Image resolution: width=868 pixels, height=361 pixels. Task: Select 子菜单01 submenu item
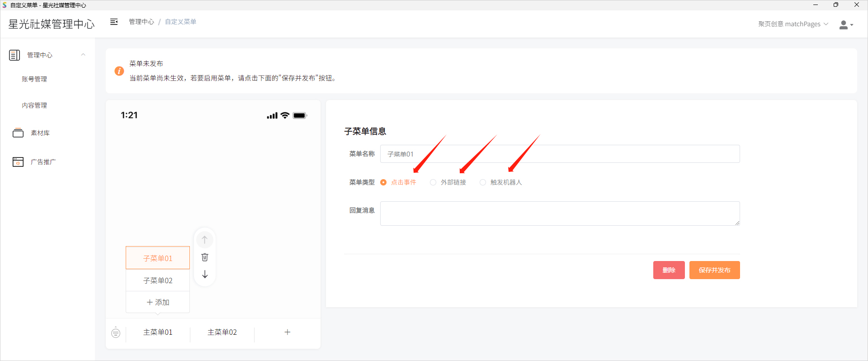click(158, 258)
